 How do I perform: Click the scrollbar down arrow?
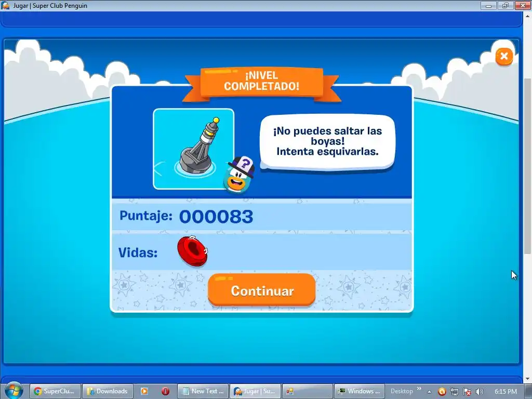(x=527, y=379)
